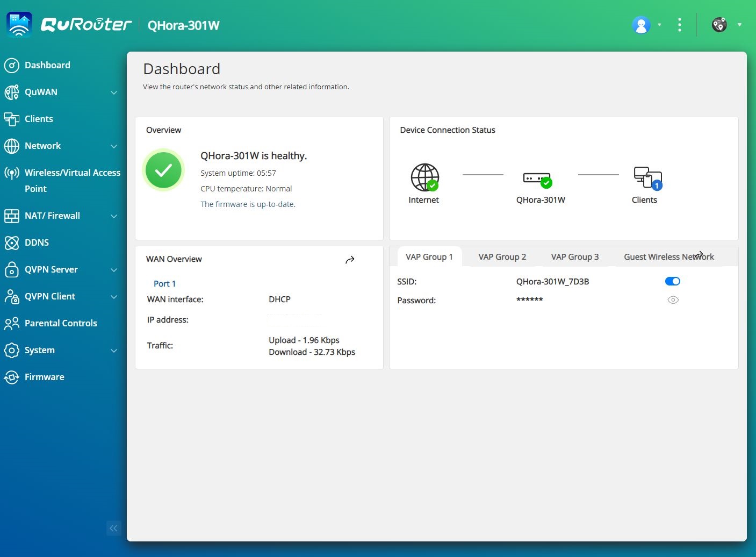Click the Parental Controls people icon
The image size is (756, 557).
point(12,323)
